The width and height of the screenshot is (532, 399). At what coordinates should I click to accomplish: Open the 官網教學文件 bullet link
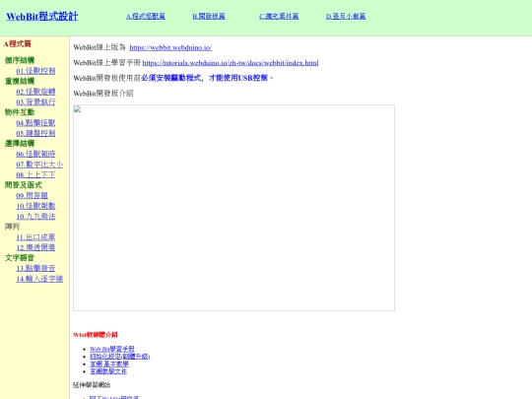(x=108, y=371)
